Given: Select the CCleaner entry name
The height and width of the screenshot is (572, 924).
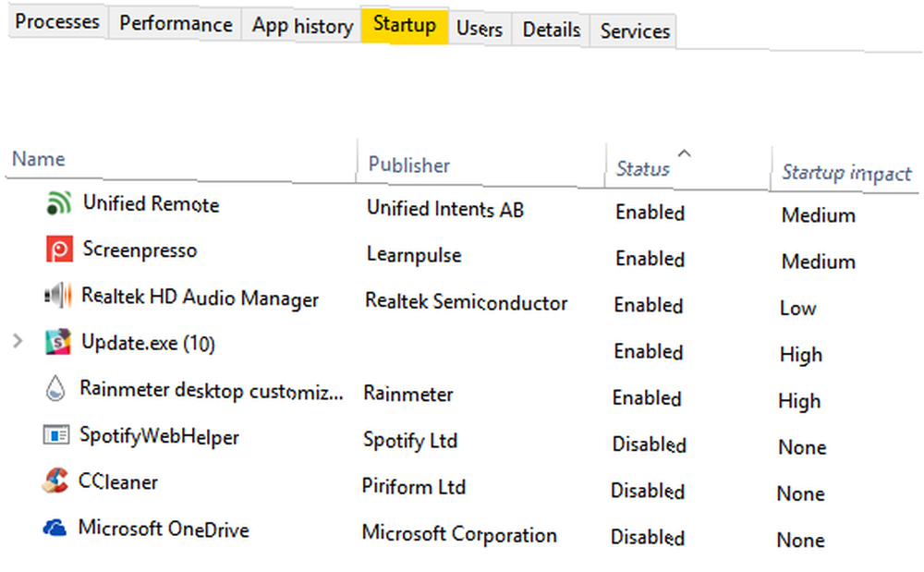Looking at the screenshot, I should [118, 481].
